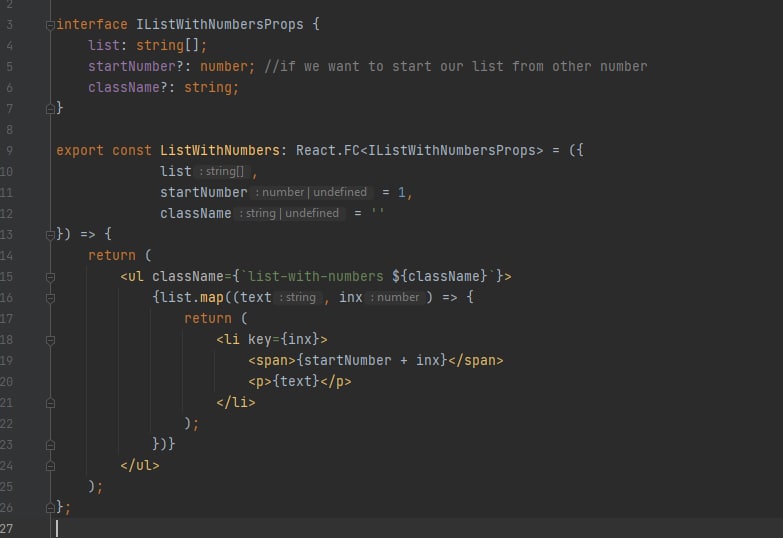Image resolution: width=783 pixels, height=538 pixels.
Task: Click the key attribute on line 18
Action: (260, 339)
